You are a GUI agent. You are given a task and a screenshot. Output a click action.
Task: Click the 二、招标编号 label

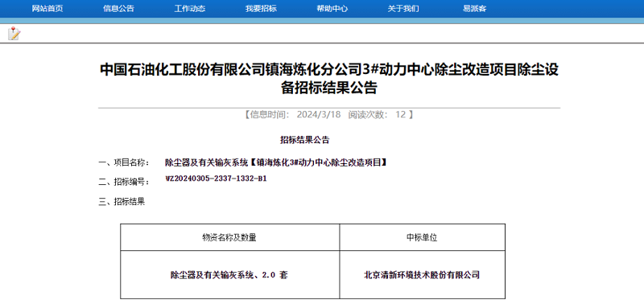coord(124,182)
